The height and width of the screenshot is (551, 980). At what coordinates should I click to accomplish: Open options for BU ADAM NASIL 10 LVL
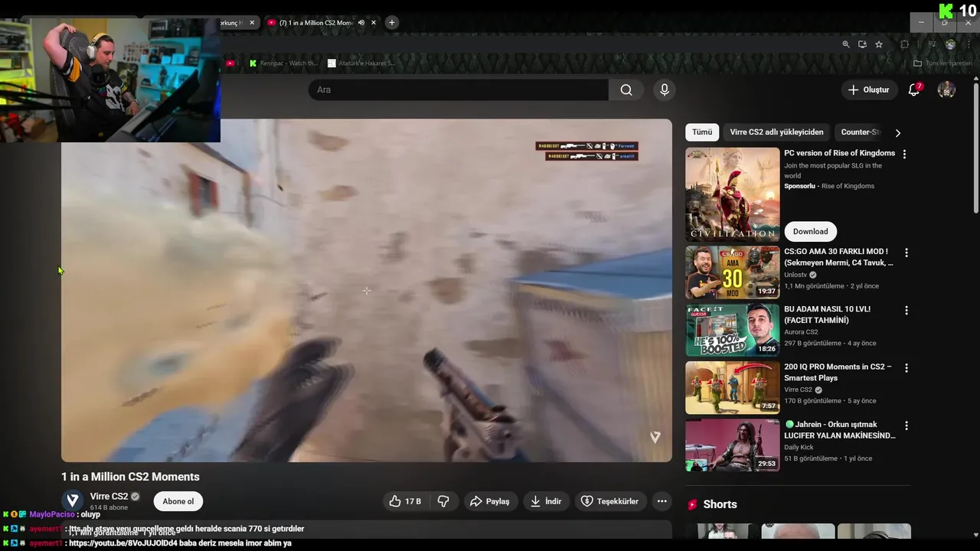906,311
